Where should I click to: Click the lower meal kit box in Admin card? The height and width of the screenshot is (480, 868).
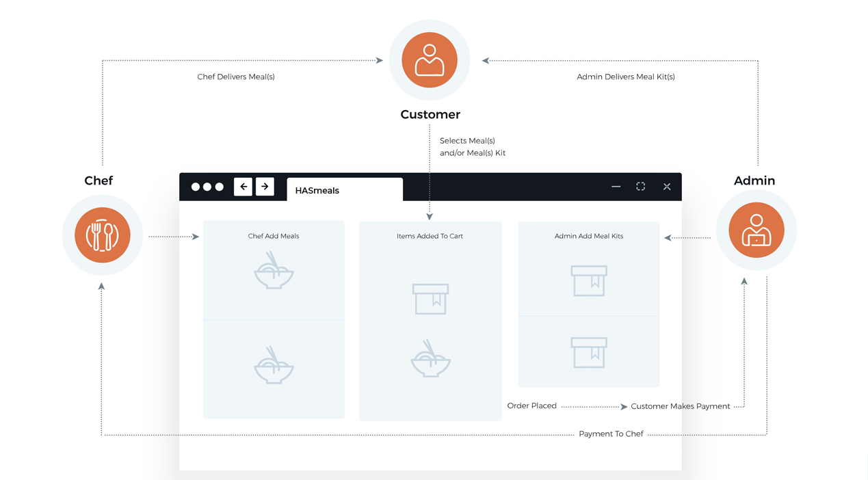tap(589, 352)
